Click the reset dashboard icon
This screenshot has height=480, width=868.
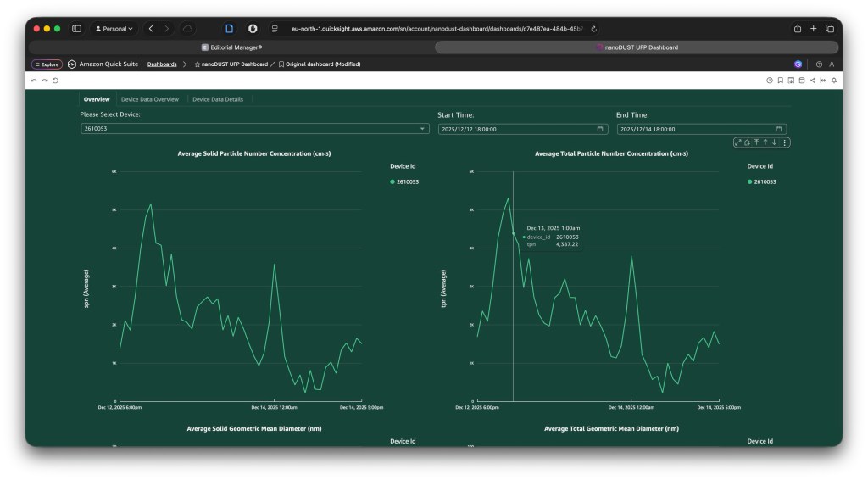(x=55, y=80)
